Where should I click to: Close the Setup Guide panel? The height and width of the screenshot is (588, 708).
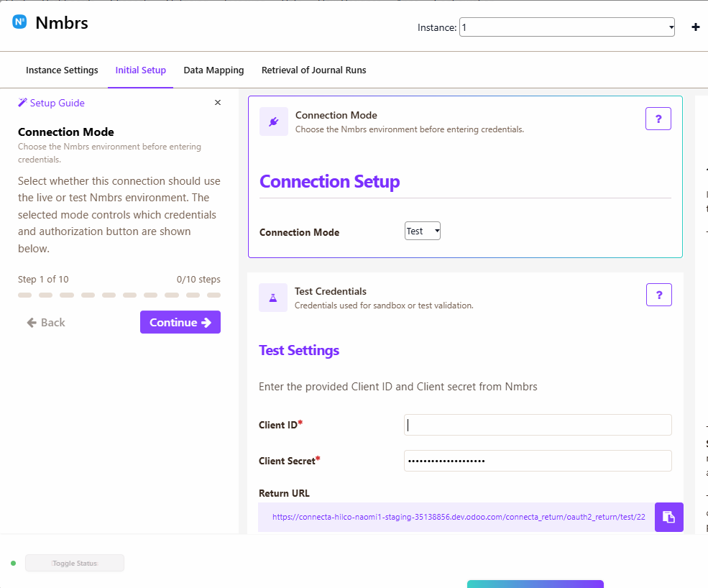coord(218,103)
